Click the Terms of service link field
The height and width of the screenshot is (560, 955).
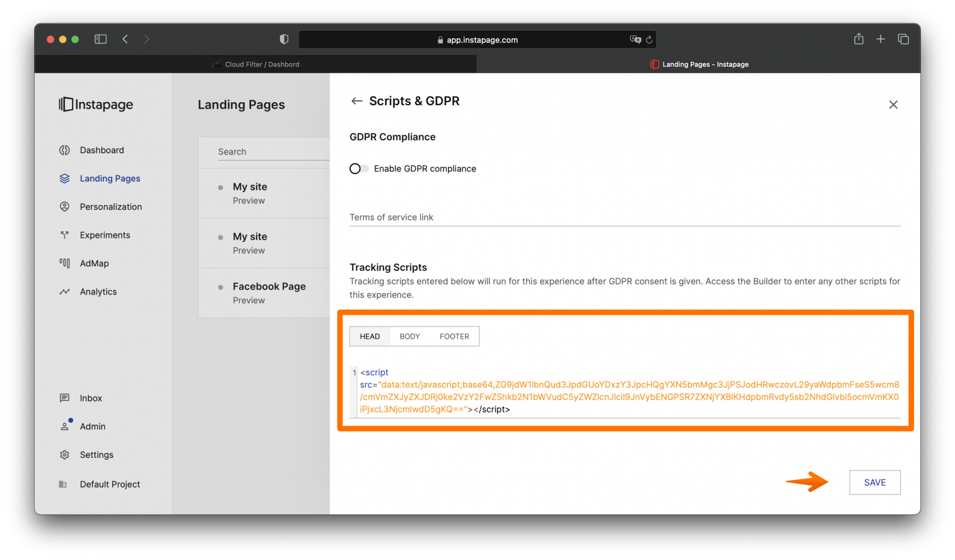(x=625, y=217)
